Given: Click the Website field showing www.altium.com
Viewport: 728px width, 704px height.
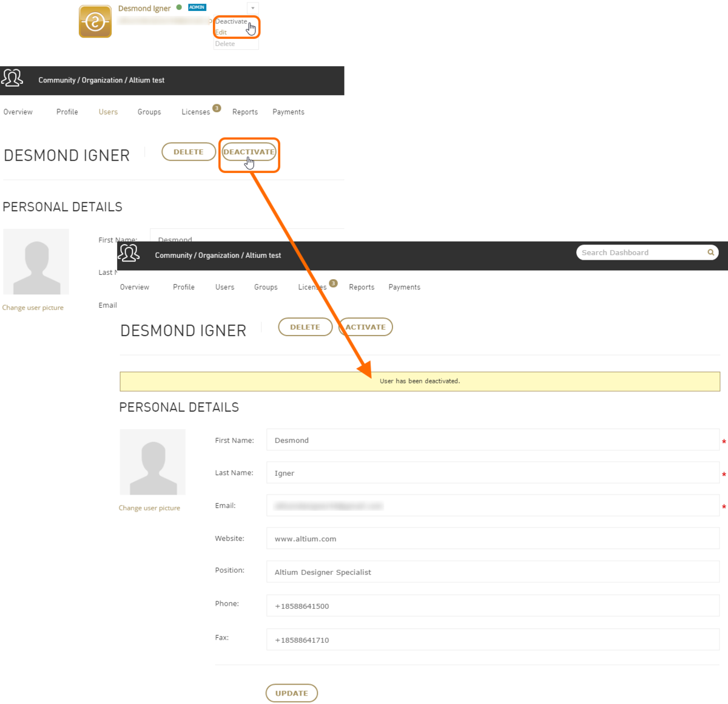Looking at the screenshot, I should 492,538.
